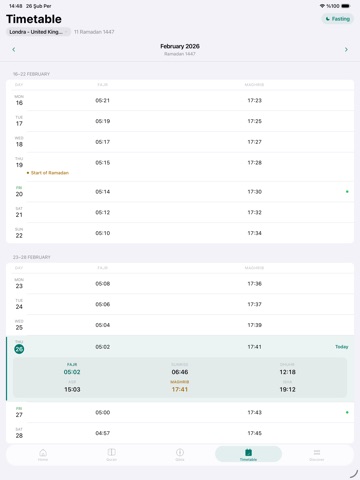Open the Qibla compass tab
Viewport: 360px width, 480px height.
[x=180, y=454]
